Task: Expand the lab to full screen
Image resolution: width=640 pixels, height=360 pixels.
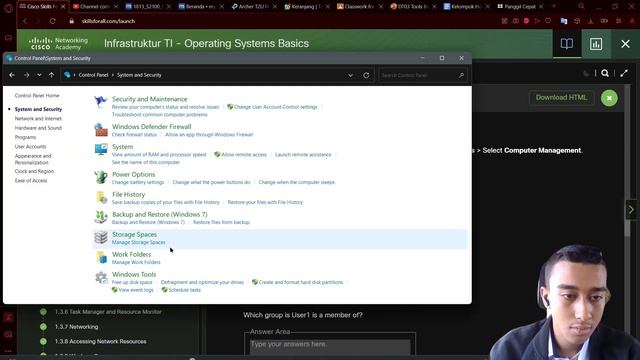Action: tap(624, 73)
